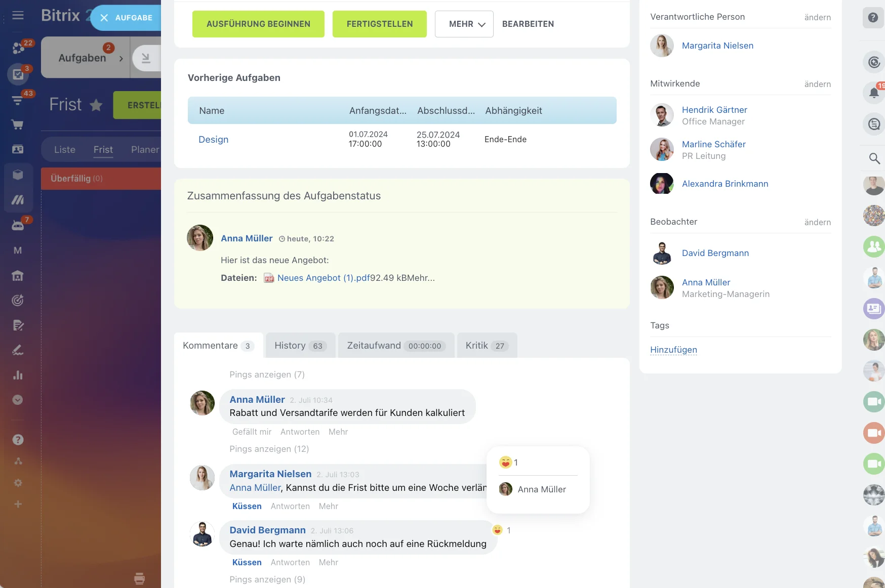Click the print icon at bottom left

point(139,578)
